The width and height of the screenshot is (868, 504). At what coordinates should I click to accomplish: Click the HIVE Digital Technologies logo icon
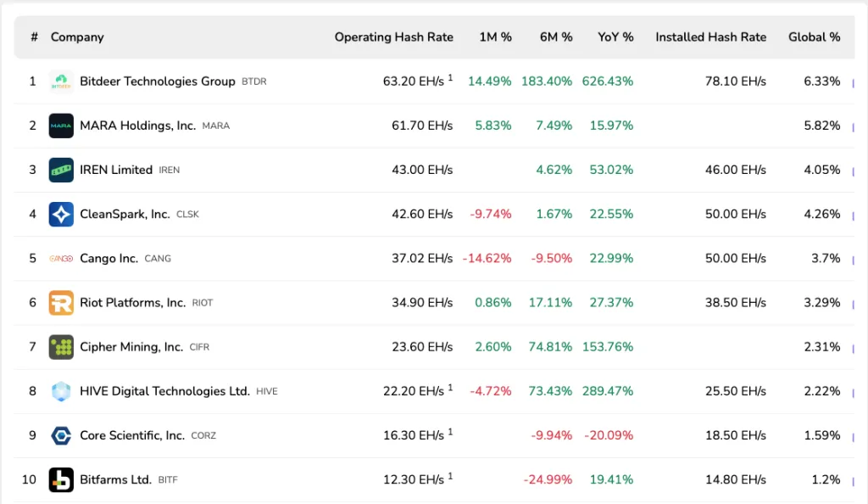pyautogui.click(x=61, y=391)
